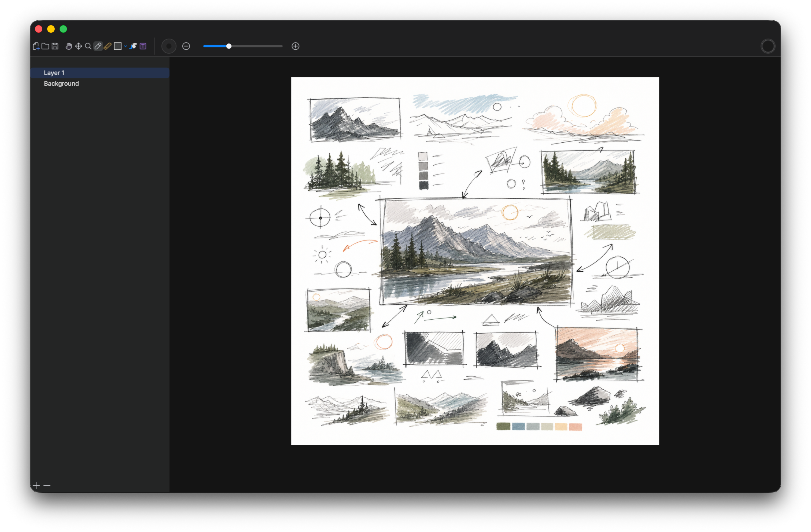The width and height of the screenshot is (811, 532).
Task: Open the shape tool dropdown chevron
Action: (126, 46)
